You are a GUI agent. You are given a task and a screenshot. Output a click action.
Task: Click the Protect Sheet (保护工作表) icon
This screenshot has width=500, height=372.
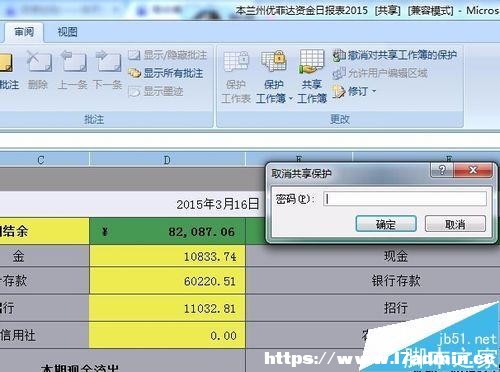click(x=236, y=77)
